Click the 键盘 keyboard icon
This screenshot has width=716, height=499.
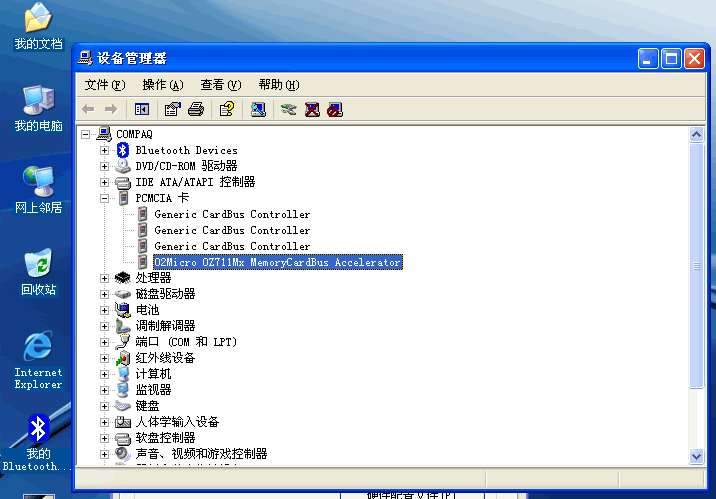(x=122, y=406)
